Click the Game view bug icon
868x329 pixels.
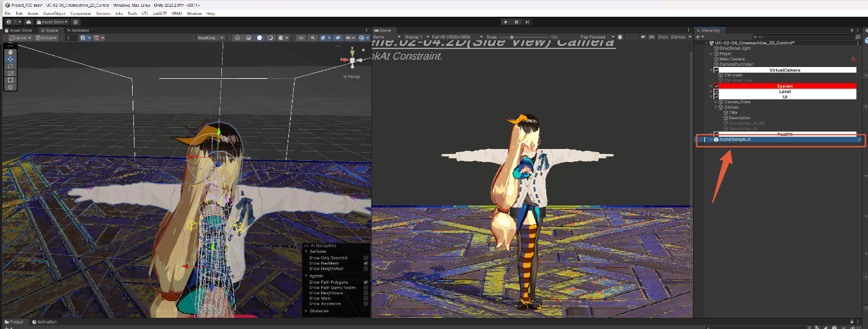(619, 37)
